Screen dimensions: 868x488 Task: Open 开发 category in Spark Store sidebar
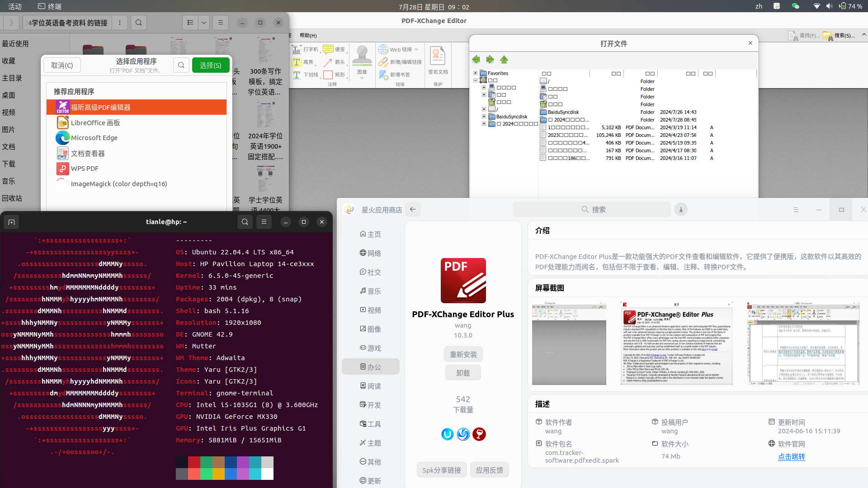(371, 405)
